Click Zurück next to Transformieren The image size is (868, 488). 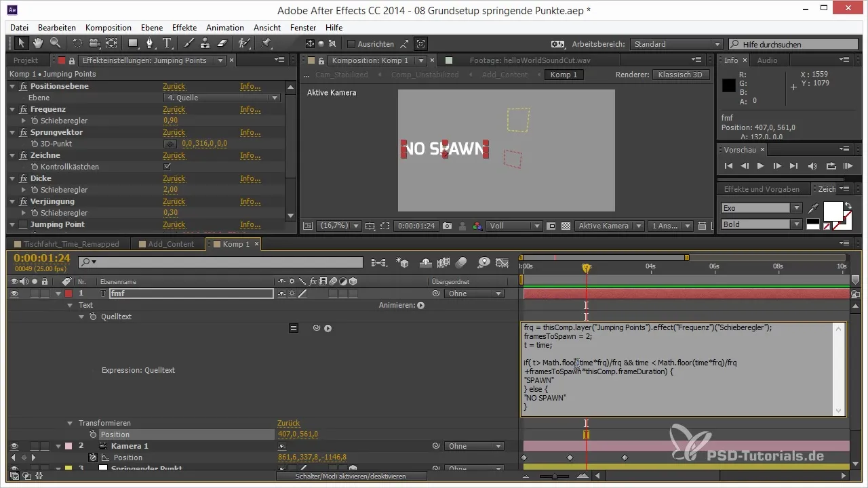(289, 423)
